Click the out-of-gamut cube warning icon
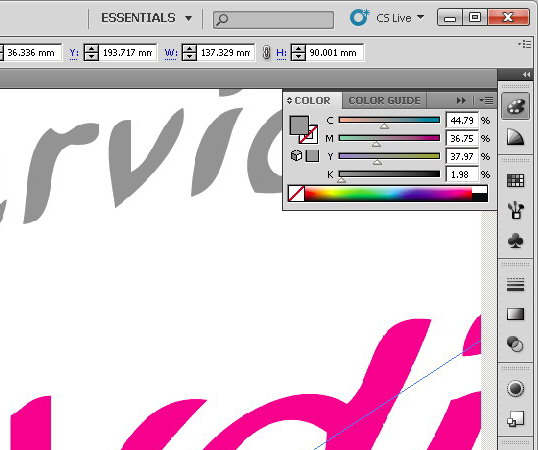 (x=296, y=156)
